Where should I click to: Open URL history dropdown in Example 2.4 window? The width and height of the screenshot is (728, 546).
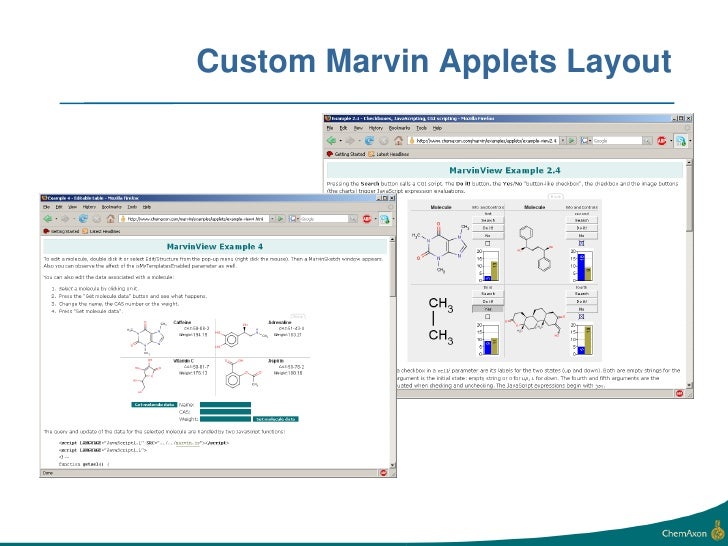click(x=563, y=140)
